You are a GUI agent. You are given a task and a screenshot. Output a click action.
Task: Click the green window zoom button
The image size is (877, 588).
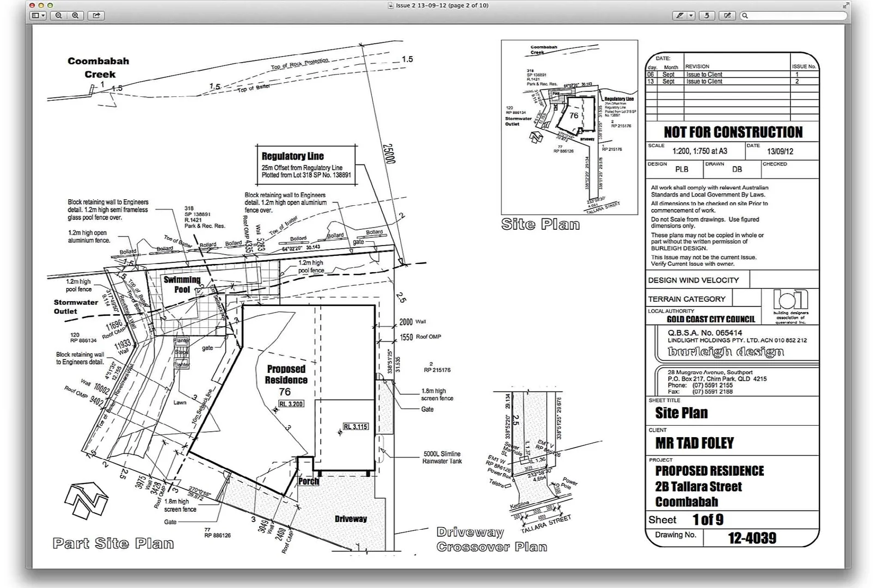[x=51, y=5]
